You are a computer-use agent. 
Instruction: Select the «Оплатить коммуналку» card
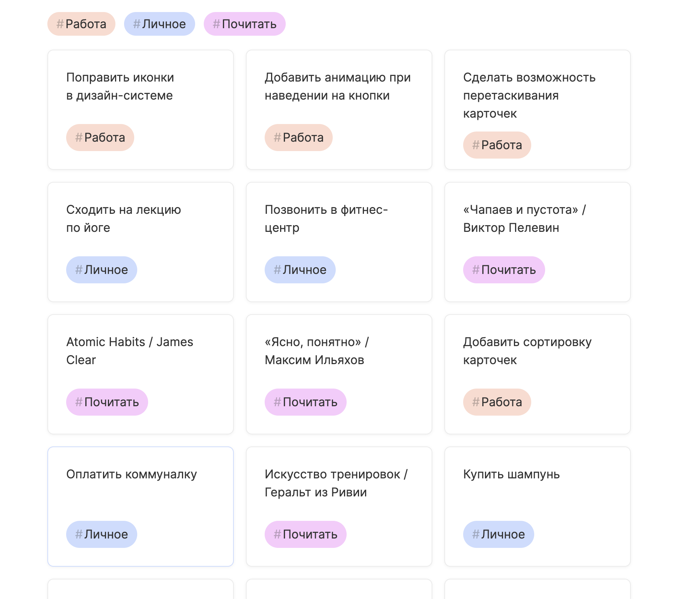132,474
